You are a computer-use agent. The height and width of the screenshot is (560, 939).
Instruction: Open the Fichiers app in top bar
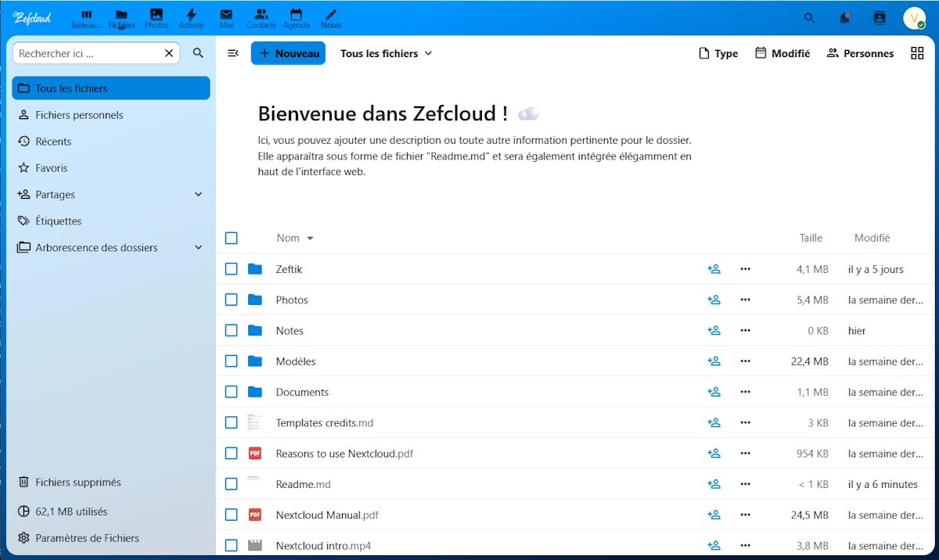point(121,19)
